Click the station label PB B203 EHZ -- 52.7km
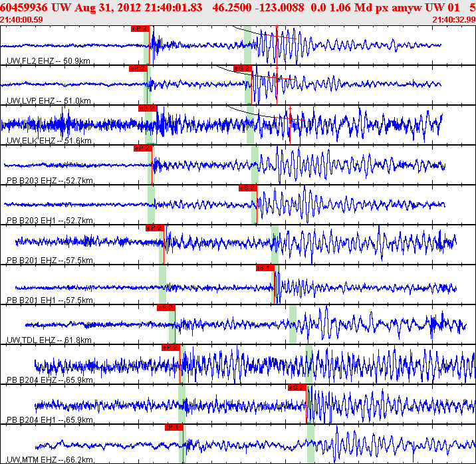The width and height of the screenshot is (476, 464). pos(50,181)
